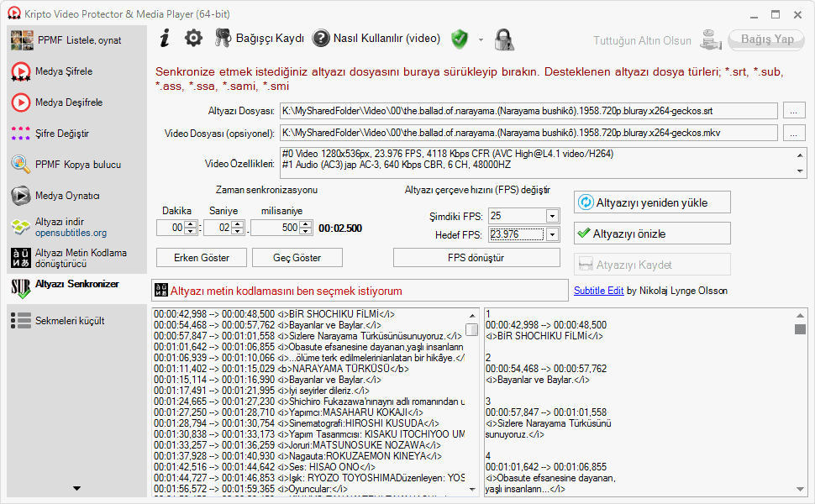
Task: Expand the dropdown arrow beside the shield
Action: coord(481,39)
